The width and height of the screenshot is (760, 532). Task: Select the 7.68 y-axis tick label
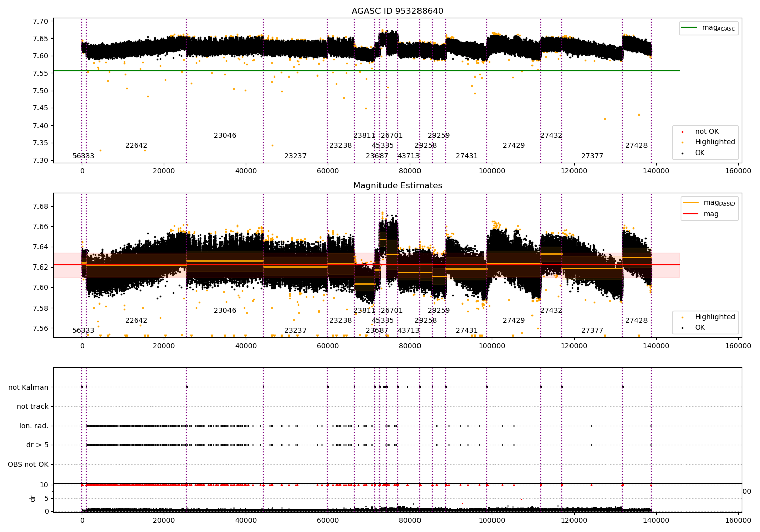pos(41,206)
